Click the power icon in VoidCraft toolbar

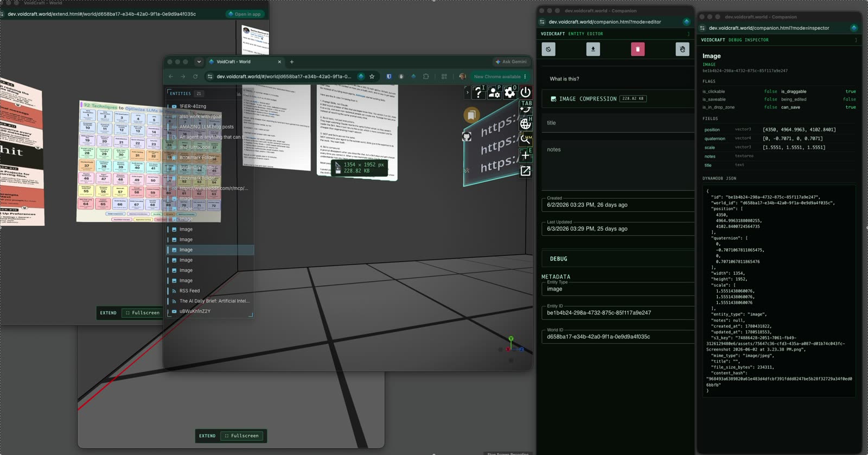click(x=525, y=92)
